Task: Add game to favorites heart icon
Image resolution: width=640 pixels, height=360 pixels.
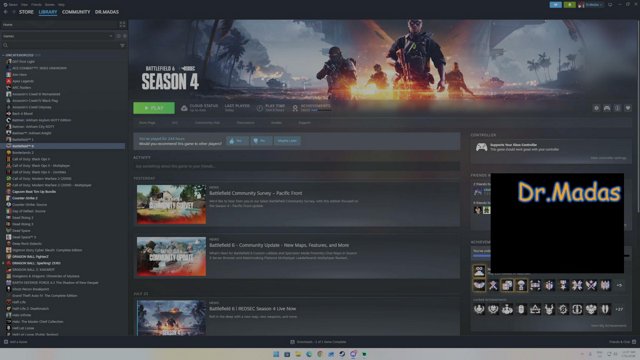Action: coord(628,108)
